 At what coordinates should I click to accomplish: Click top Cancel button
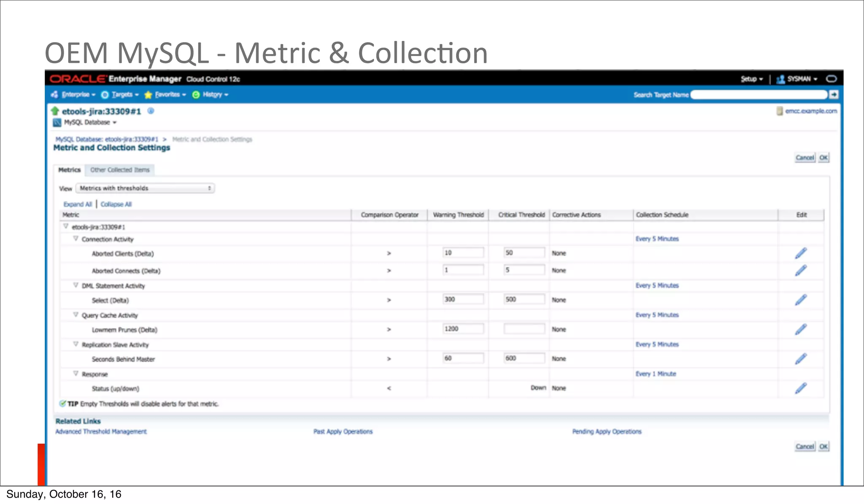[x=805, y=158]
